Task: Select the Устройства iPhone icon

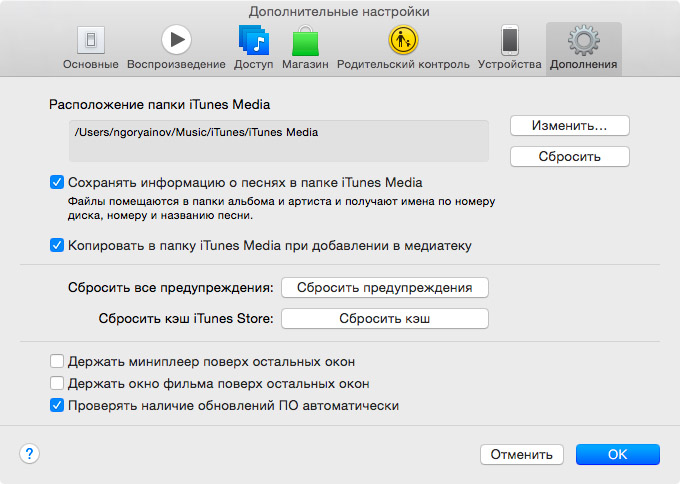Action: pos(510,41)
